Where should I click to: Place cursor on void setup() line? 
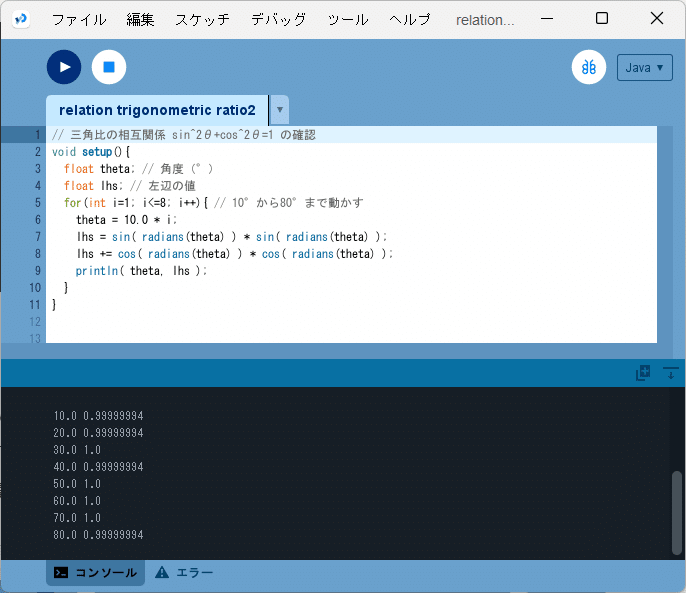[91, 152]
